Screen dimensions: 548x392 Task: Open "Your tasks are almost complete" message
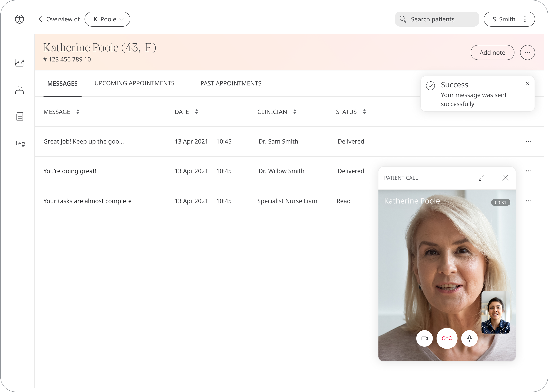tap(88, 201)
